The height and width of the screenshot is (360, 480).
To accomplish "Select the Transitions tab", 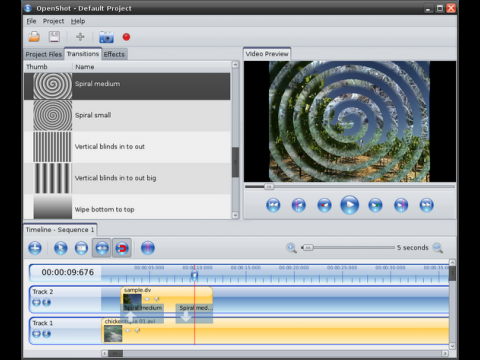I will point(83,54).
